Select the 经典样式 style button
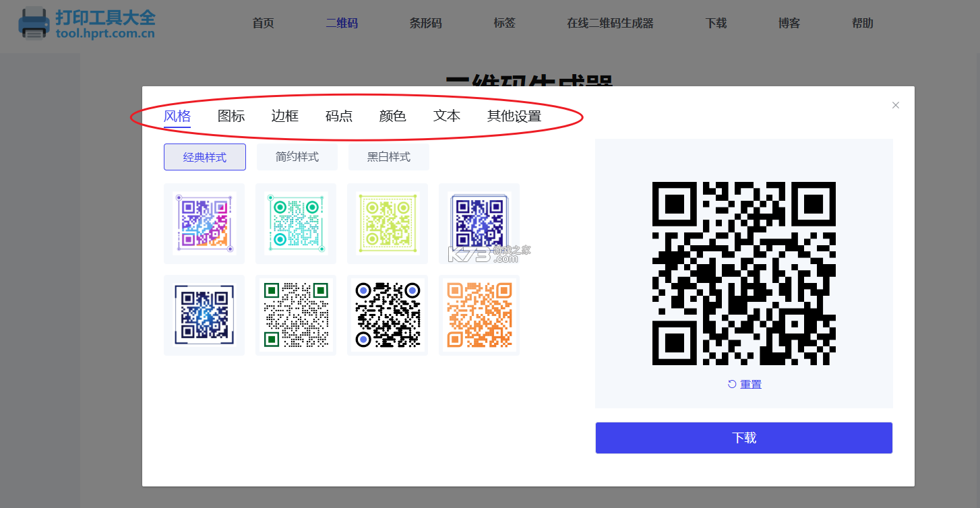The image size is (980, 508). coord(205,157)
